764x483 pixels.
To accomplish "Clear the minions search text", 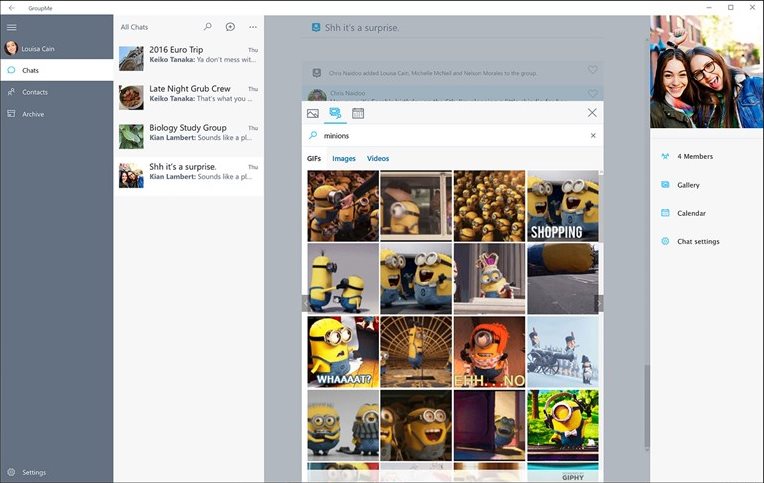I will (x=593, y=135).
